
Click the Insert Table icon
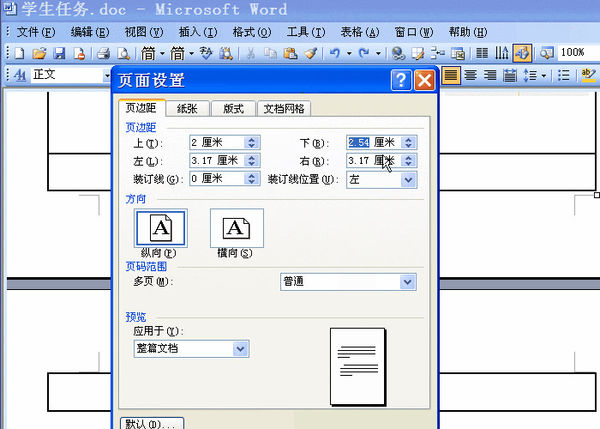438,53
